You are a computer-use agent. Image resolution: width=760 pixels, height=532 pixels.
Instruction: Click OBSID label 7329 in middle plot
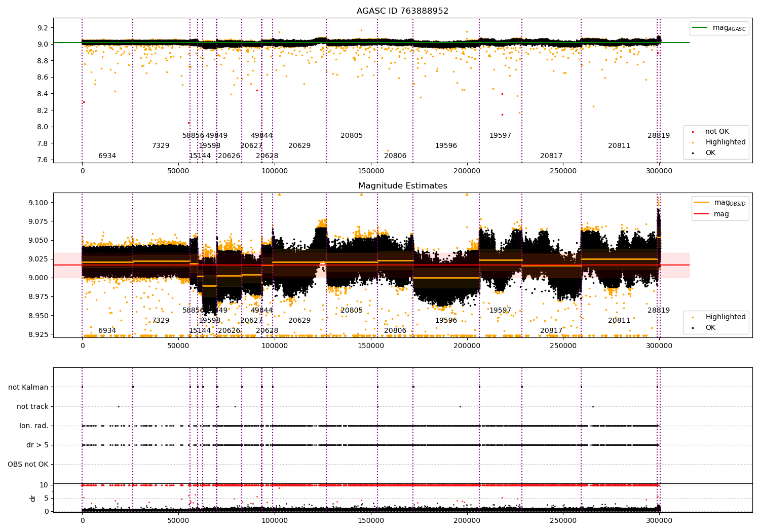[161, 321]
